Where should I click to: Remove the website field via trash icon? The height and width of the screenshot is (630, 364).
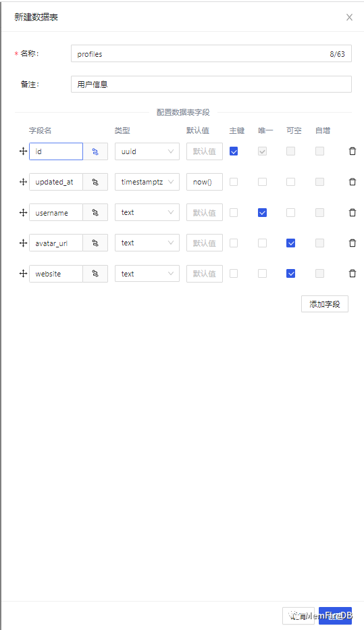pyautogui.click(x=353, y=274)
